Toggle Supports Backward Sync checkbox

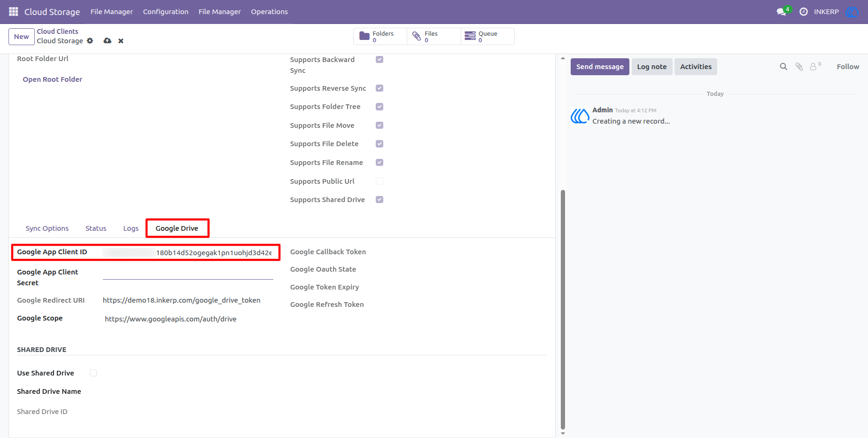click(x=380, y=60)
